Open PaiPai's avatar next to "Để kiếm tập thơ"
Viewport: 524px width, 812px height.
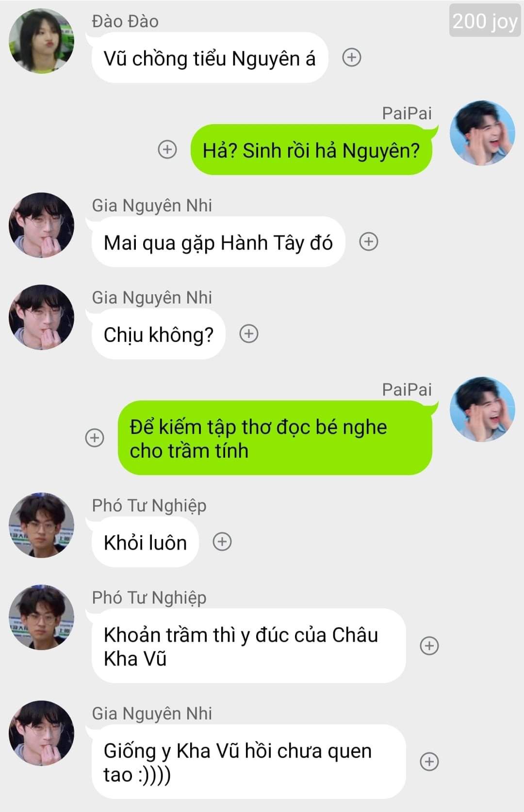click(x=482, y=410)
